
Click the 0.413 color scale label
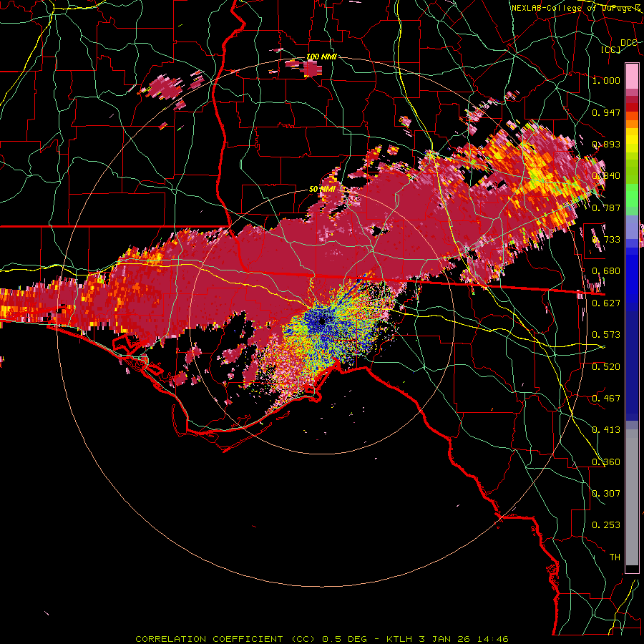[x=606, y=430]
